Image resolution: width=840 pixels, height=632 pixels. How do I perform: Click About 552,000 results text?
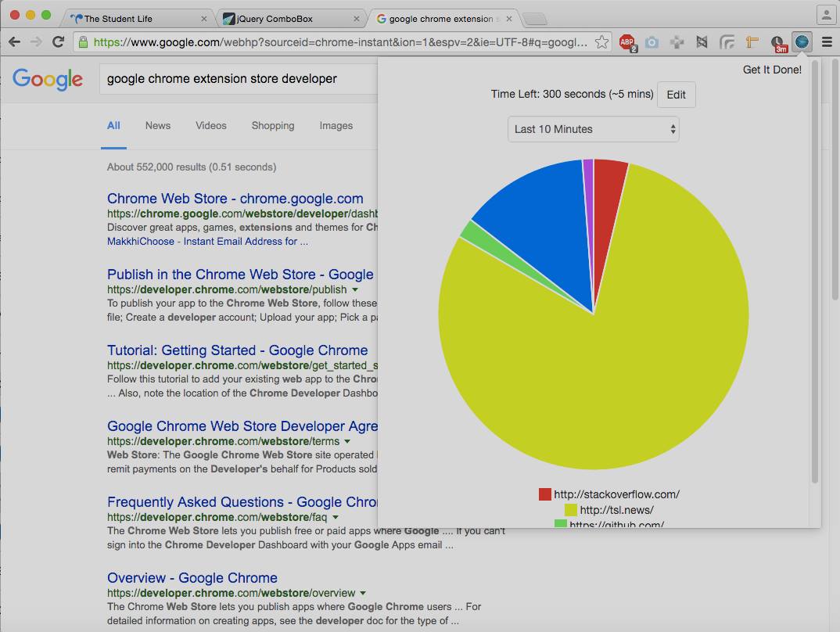tap(192, 167)
